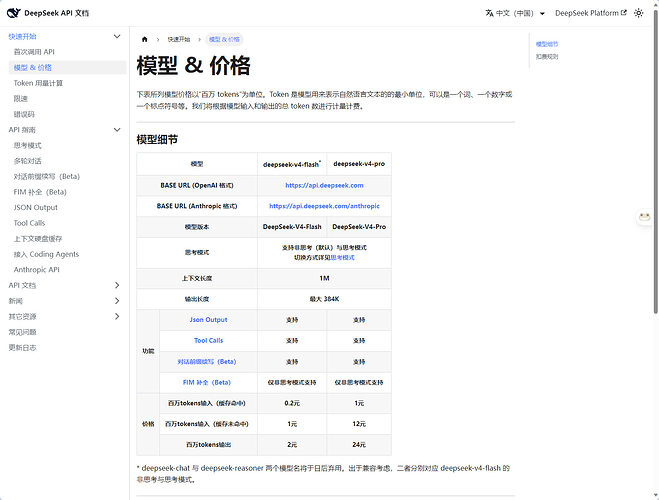Click 模型细节 section heading

coord(157,139)
